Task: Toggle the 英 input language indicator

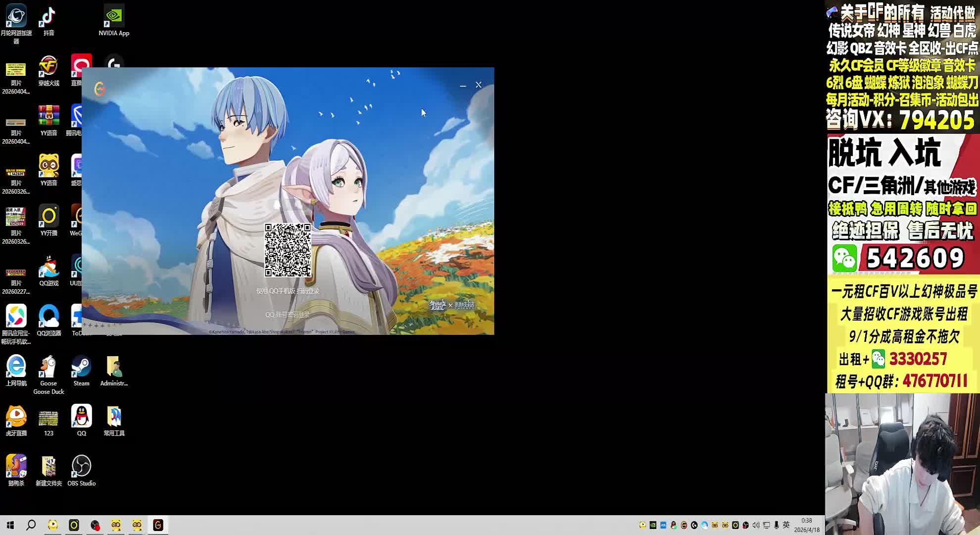Action: [x=786, y=525]
